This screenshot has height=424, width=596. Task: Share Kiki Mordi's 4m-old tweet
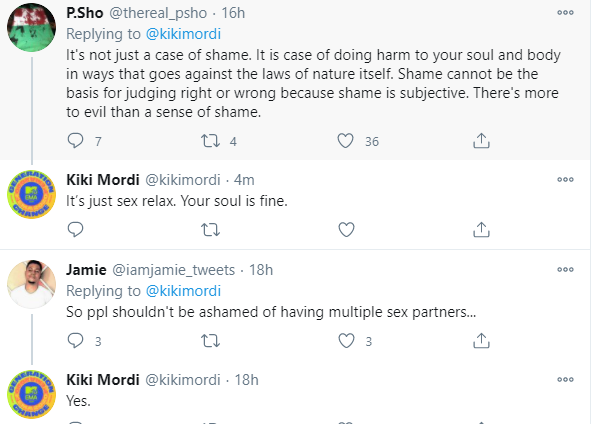(481, 230)
